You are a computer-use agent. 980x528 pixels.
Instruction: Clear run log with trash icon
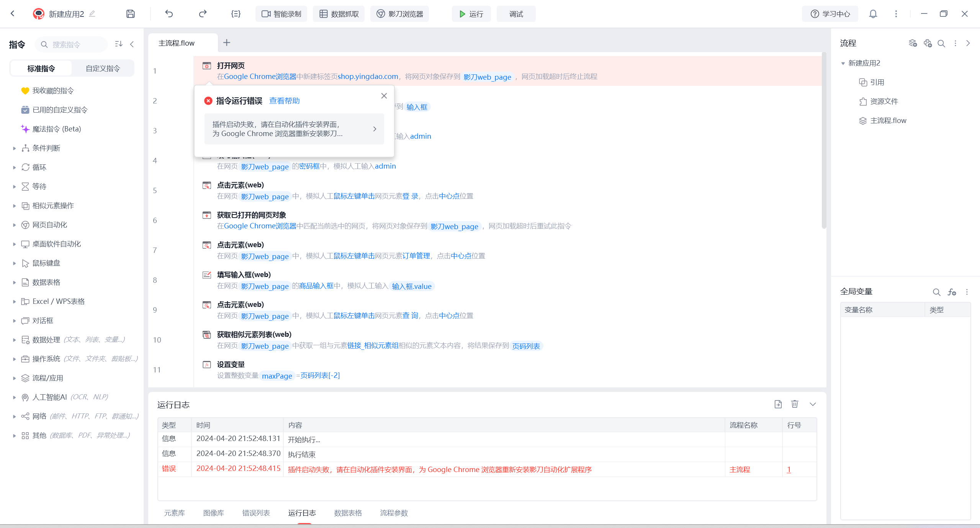point(795,404)
